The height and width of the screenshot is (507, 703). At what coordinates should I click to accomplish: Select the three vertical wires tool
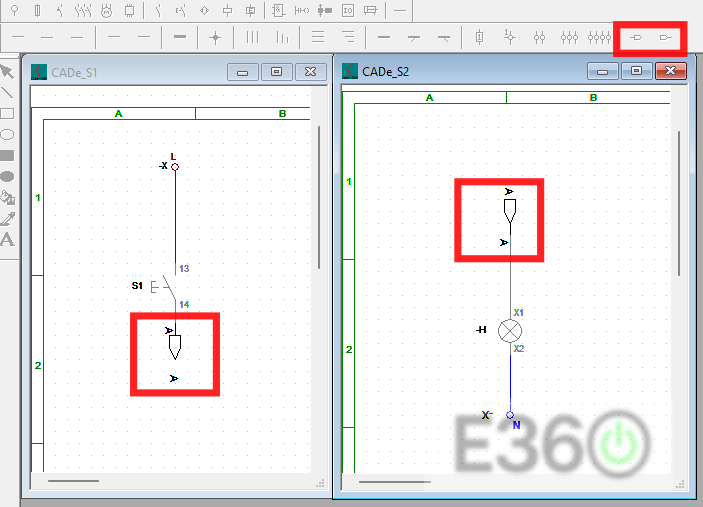[x=252, y=37]
